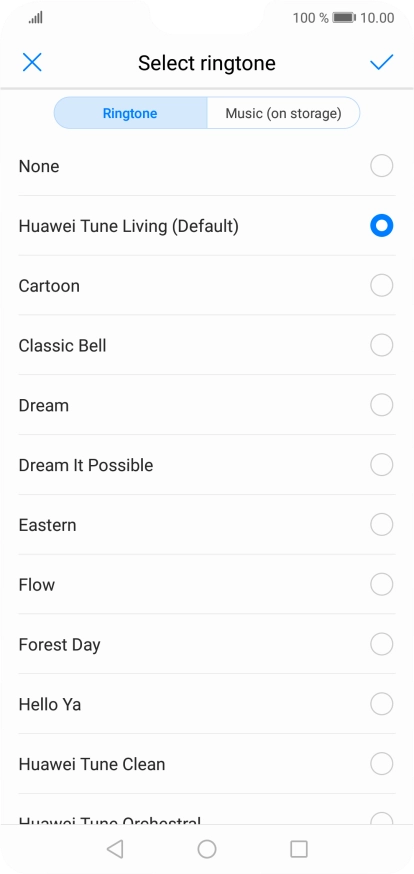Tap the Forest Day ringtone label
The height and width of the screenshot is (874, 414).
point(60,645)
